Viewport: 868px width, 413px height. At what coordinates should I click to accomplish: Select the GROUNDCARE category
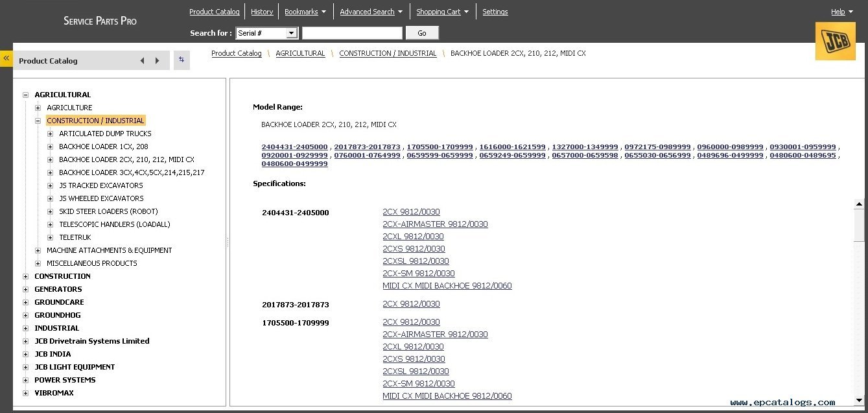59,302
